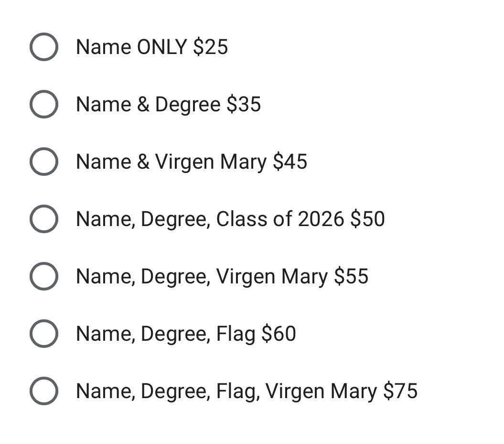Click the $50 price text
This screenshot has height=444, width=504.
tap(367, 219)
